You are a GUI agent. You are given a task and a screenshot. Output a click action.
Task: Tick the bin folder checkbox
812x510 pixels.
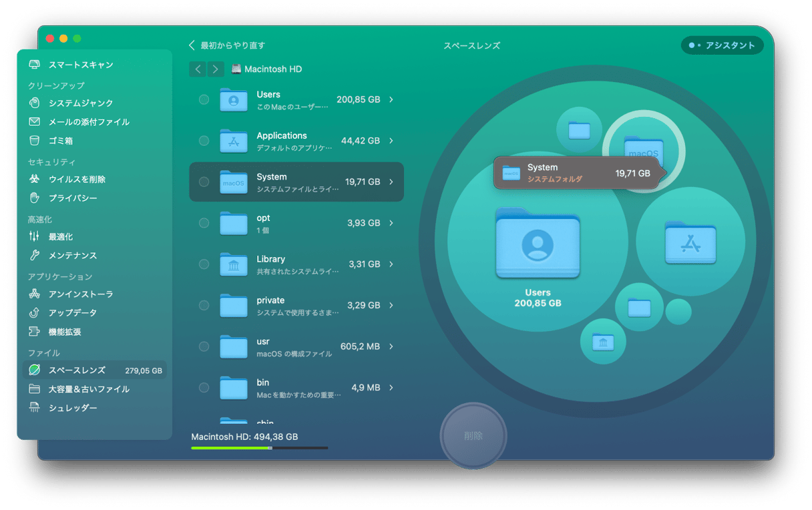(204, 388)
